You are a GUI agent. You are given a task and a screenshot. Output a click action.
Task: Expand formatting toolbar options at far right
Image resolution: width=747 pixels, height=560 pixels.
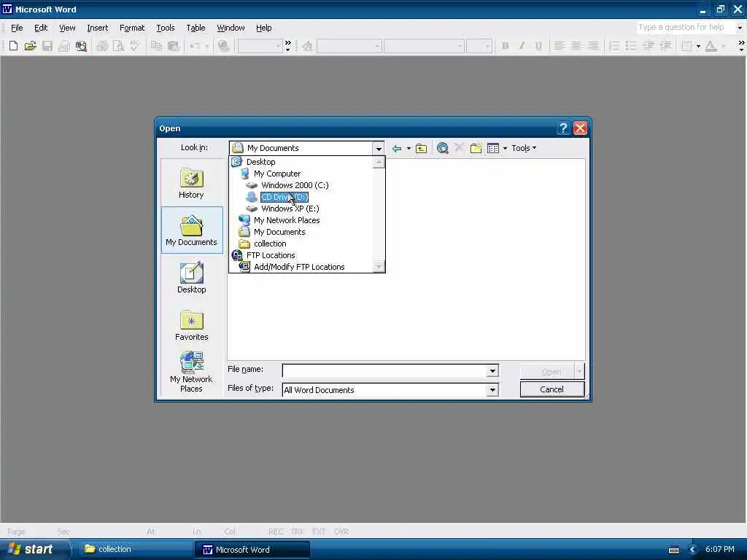pos(741,46)
